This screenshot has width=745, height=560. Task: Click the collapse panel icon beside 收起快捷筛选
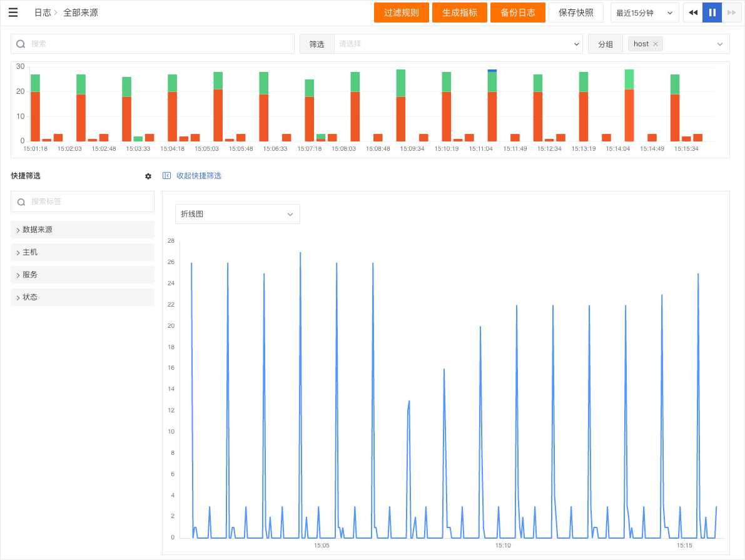coord(167,176)
